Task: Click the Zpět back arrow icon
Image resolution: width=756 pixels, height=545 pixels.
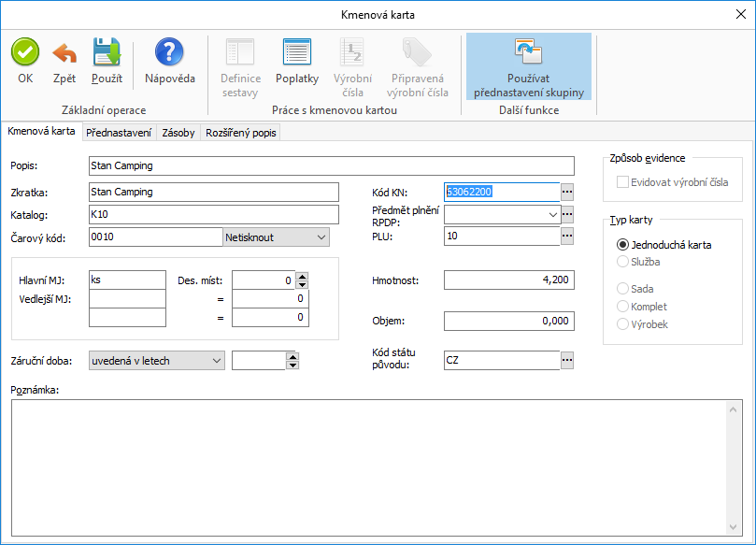Action: coord(64,52)
